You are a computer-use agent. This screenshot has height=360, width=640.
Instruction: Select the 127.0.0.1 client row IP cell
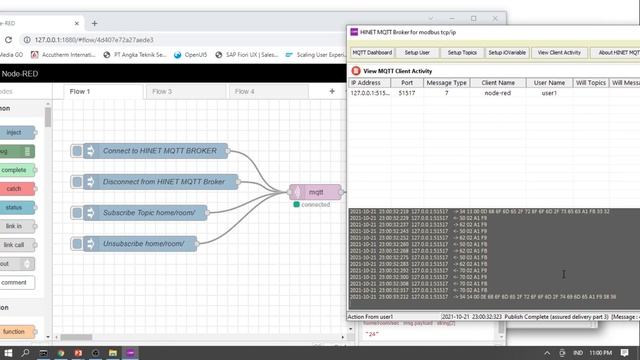[370, 93]
